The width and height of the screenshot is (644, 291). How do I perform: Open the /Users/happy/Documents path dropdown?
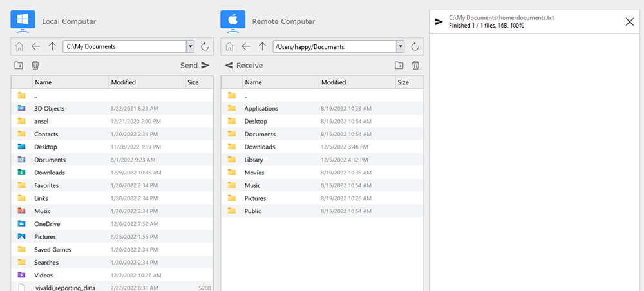(x=400, y=46)
